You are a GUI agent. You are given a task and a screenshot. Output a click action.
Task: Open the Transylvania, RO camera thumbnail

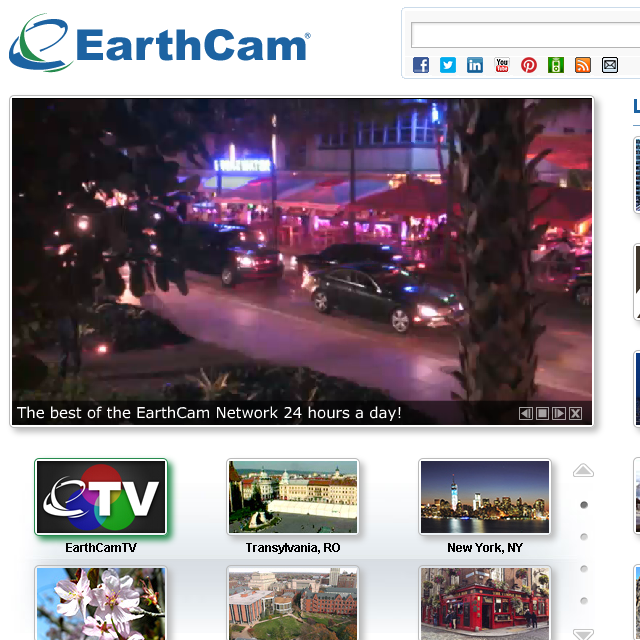click(293, 497)
